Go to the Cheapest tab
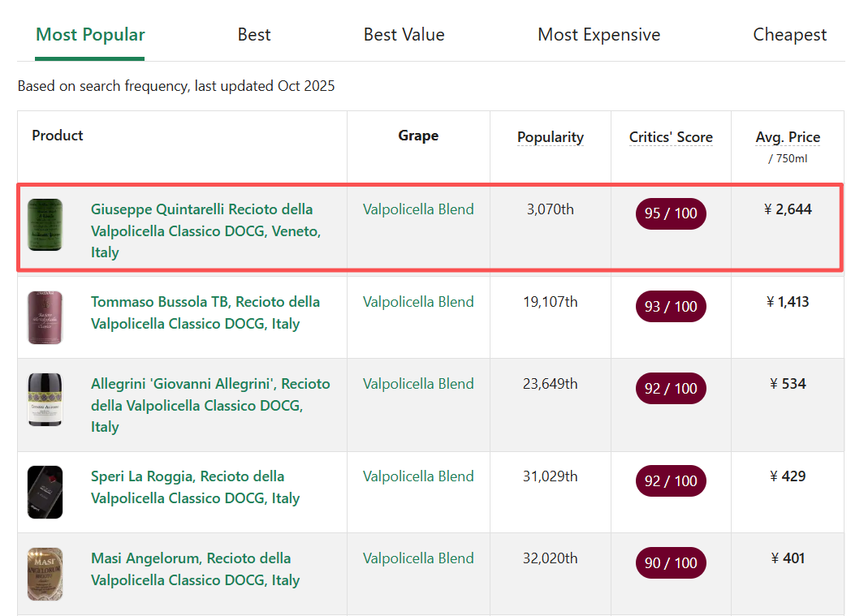Image resolution: width=851 pixels, height=616 pixels. tap(789, 35)
